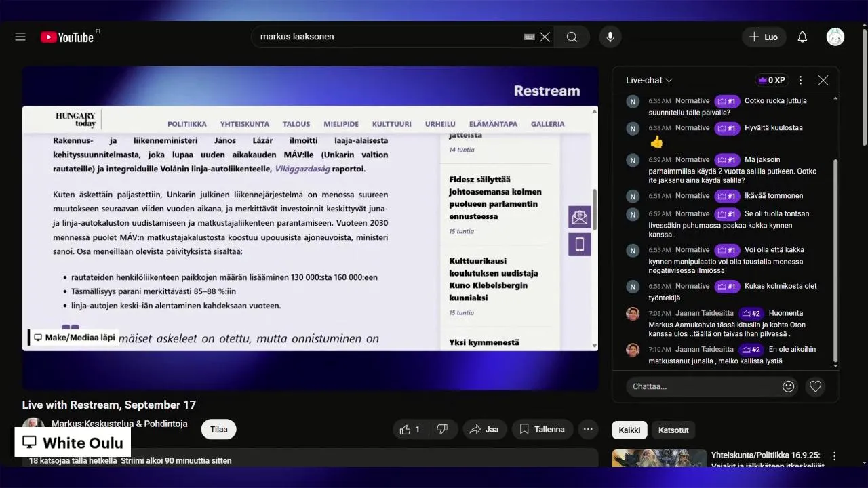Like the video with thumbs up
Image resolution: width=868 pixels, height=488 pixels.
410,429
